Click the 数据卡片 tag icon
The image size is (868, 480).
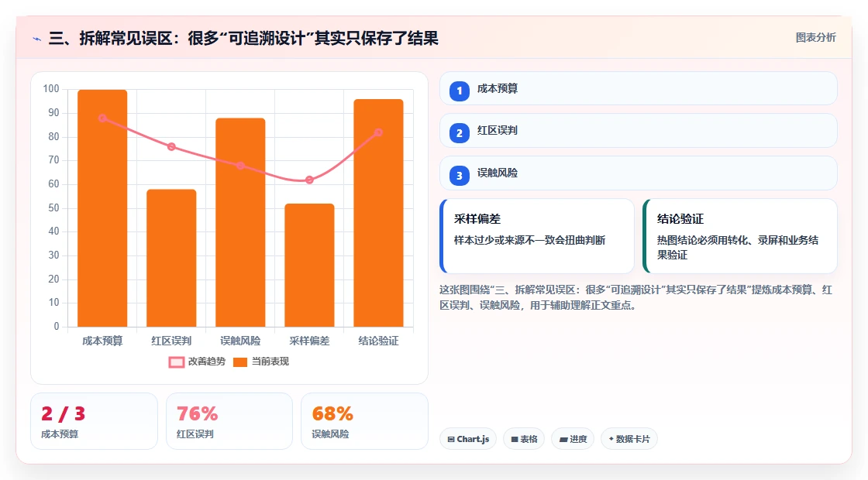(611, 438)
